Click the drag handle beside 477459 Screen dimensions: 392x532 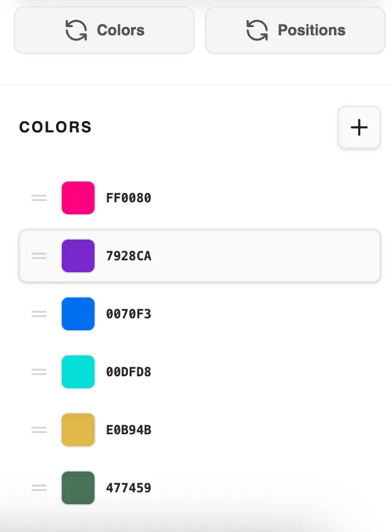[x=39, y=488]
